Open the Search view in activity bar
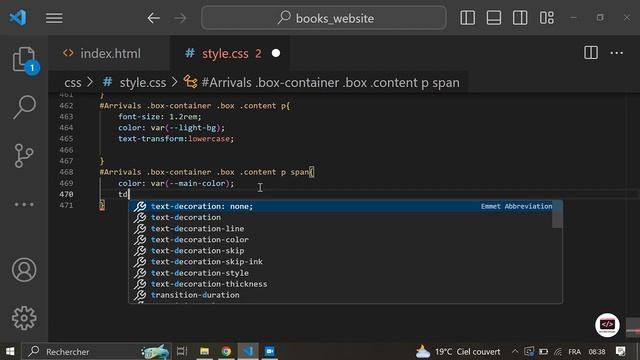The image size is (640, 360). tap(24, 107)
